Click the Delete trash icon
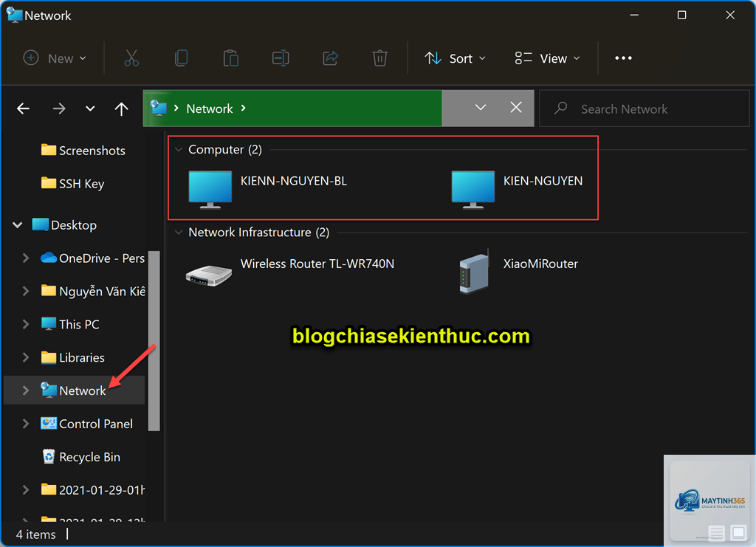The height and width of the screenshot is (547, 756). coord(380,58)
